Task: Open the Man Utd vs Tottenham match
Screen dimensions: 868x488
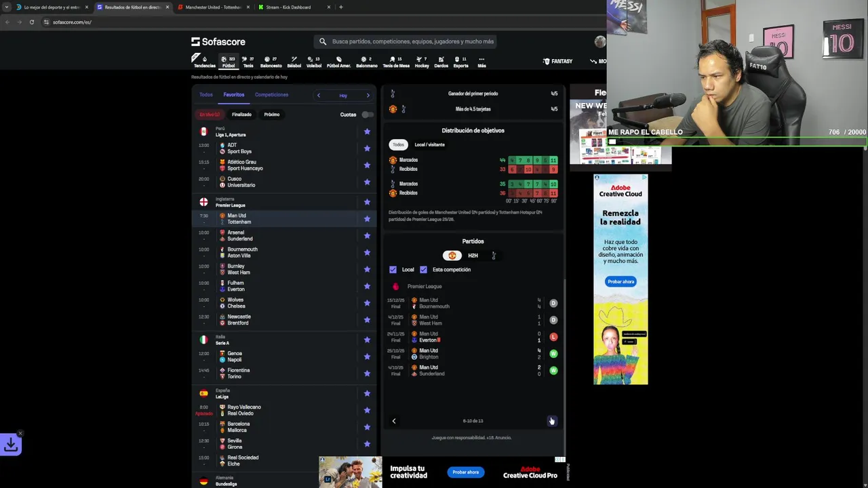Action: [x=285, y=219]
